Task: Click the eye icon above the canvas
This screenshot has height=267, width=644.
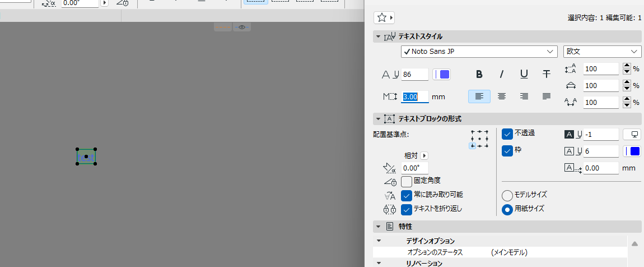Action: 242,27
